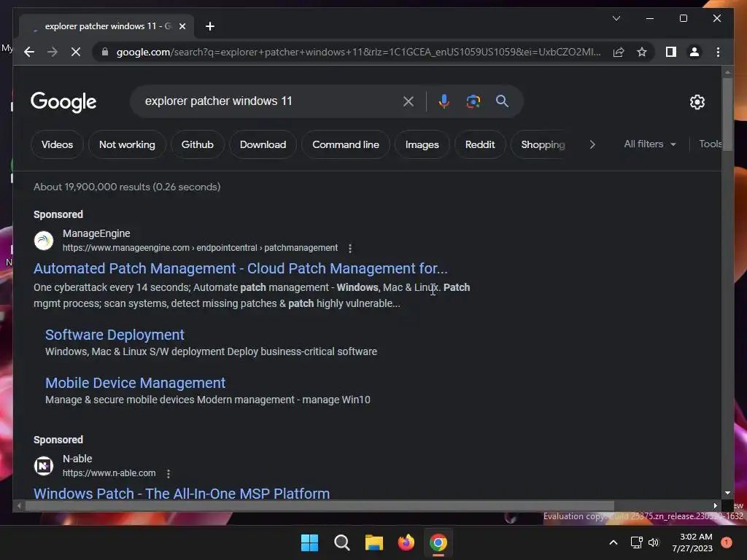This screenshot has height=560, width=747.
Task: Open the tab search chevron in title bar
Action: point(616,18)
